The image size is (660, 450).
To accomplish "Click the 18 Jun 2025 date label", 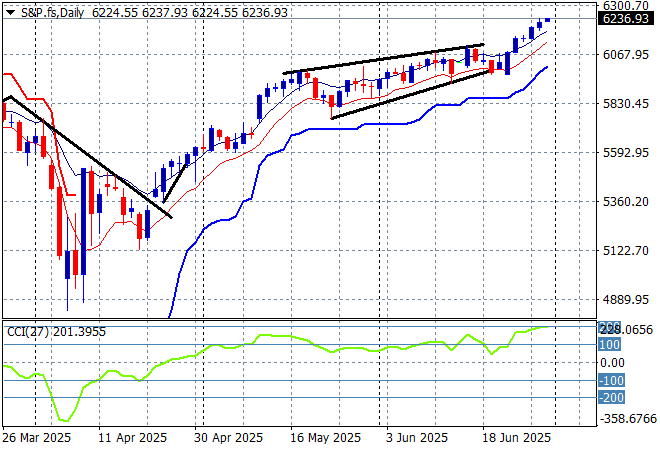I will [x=516, y=438].
